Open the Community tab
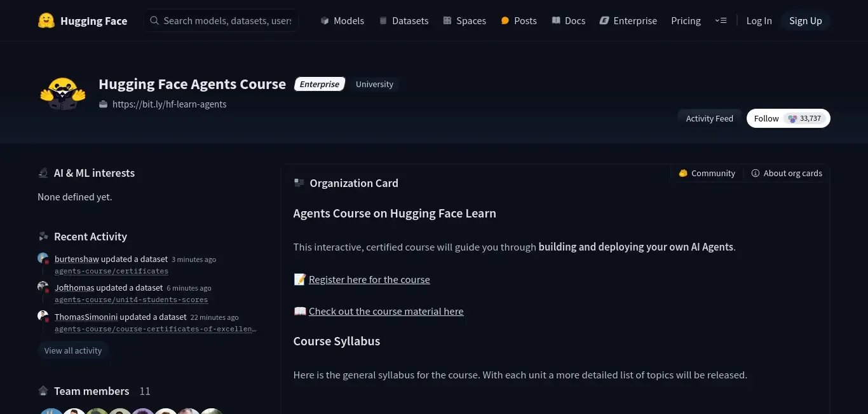This screenshot has width=868, height=414. click(707, 173)
